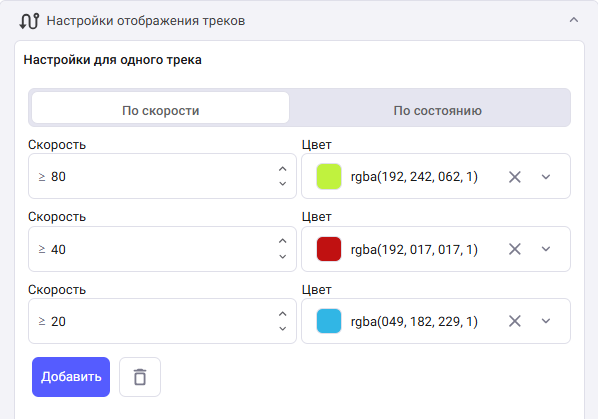Collapse the Настройки отображения треков section

pos(574,20)
